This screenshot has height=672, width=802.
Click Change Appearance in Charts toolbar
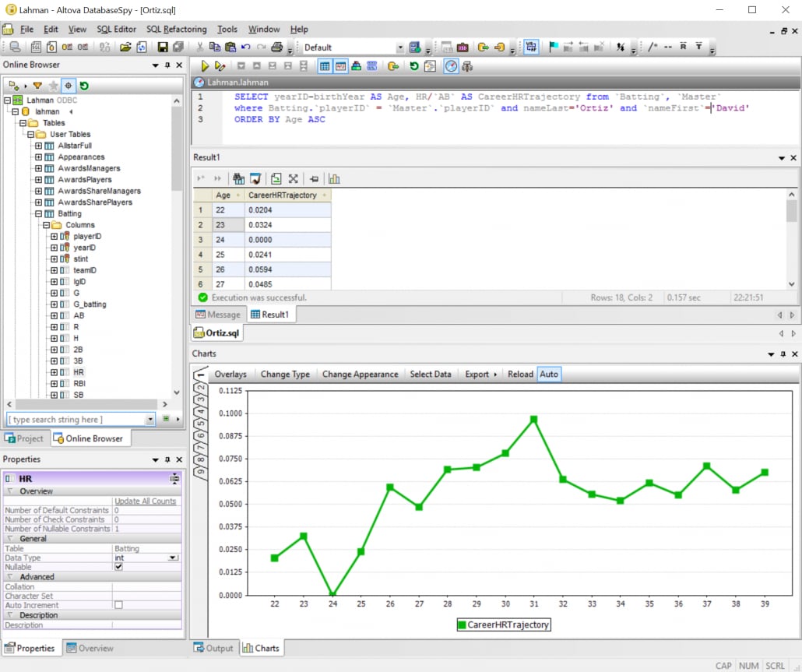tap(360, 374)
